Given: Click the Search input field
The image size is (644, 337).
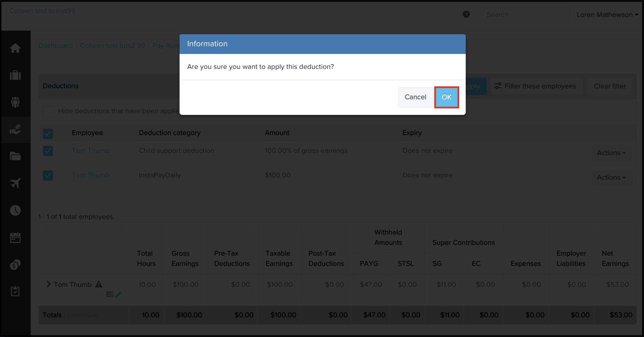Looking at the screenshot, I should [523, 15].
